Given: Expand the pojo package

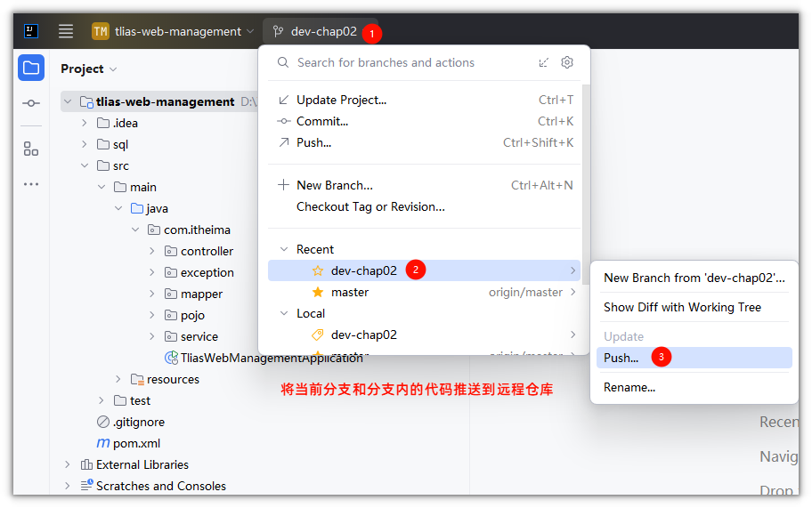Looking at the screenshot, I should point(151,315).
